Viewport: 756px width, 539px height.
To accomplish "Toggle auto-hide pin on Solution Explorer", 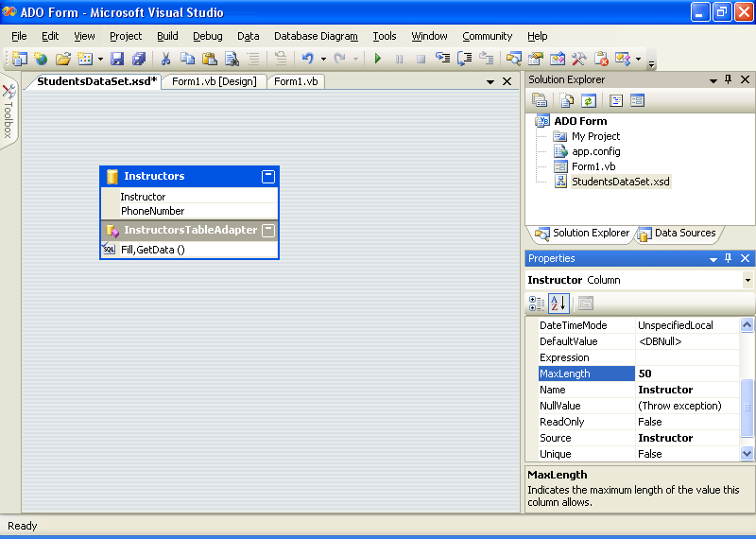I will (728, 80).
